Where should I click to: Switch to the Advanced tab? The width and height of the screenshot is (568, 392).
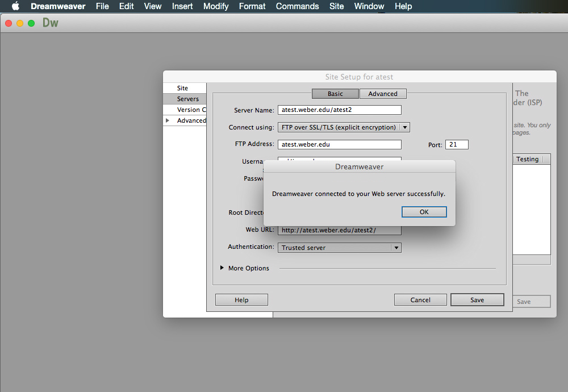click(x=383, y=94)
